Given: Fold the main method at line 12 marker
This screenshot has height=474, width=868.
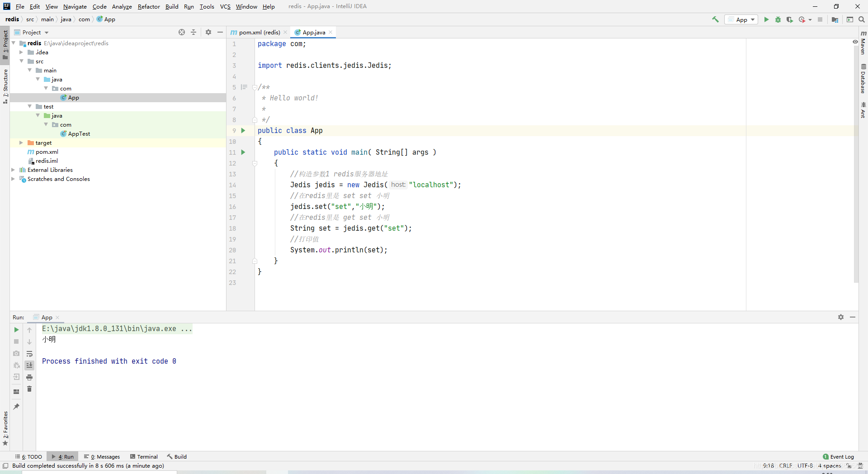Looking at the screenshot, I should pyautogui.click(x=255, y=163).
